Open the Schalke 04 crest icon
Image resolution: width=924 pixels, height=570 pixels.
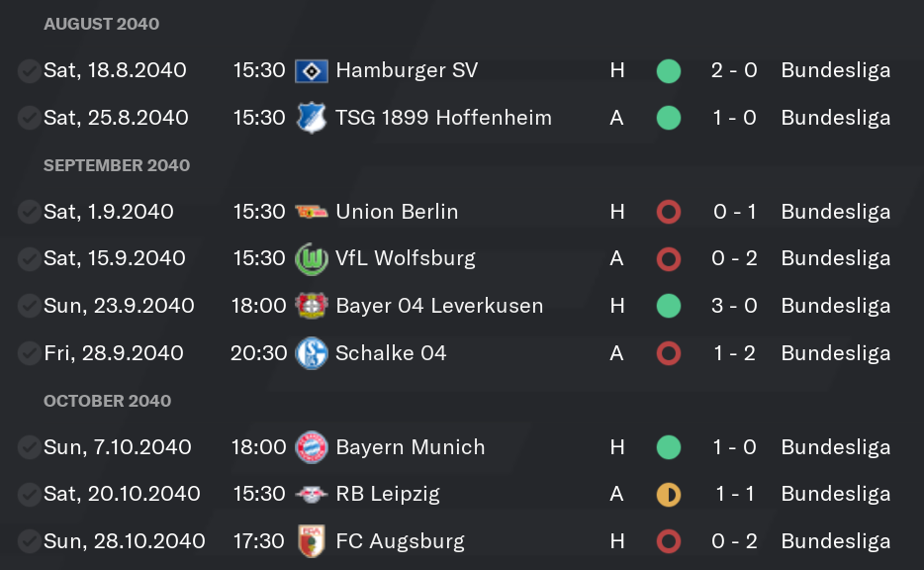point(312,353)
